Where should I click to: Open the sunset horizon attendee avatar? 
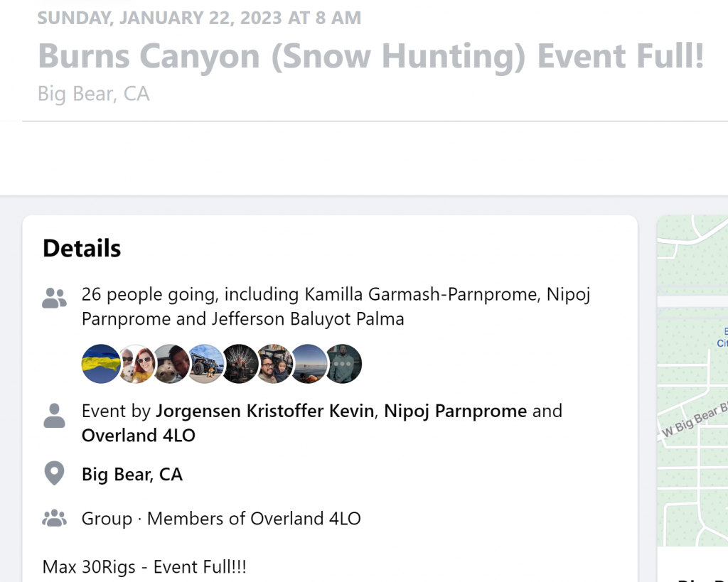pos(309,364)
